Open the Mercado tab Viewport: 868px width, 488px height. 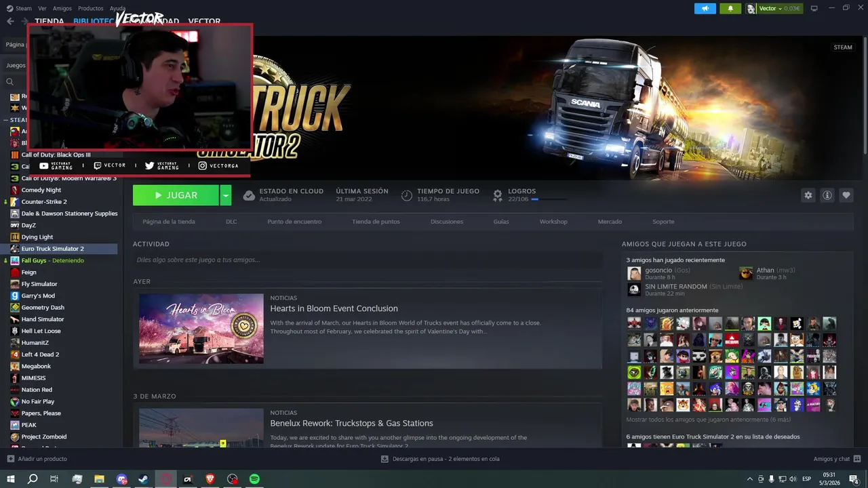coord(610,222)
